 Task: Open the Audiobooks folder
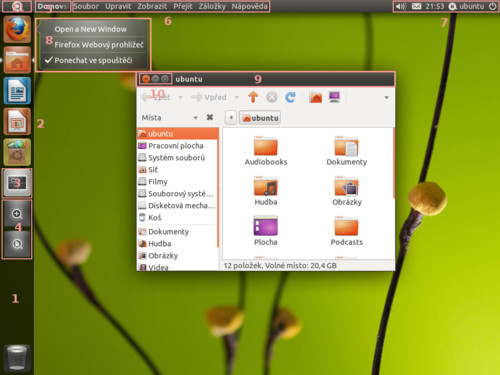tap(266, 151)
